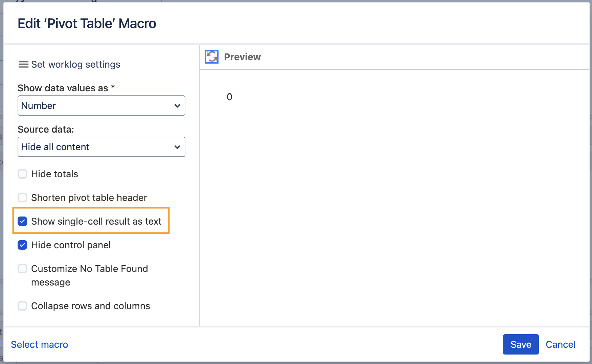The width and height of the screenshot is (592, 364).
Task: Disable Show single-cell result as text
Action: pos(22,221)
